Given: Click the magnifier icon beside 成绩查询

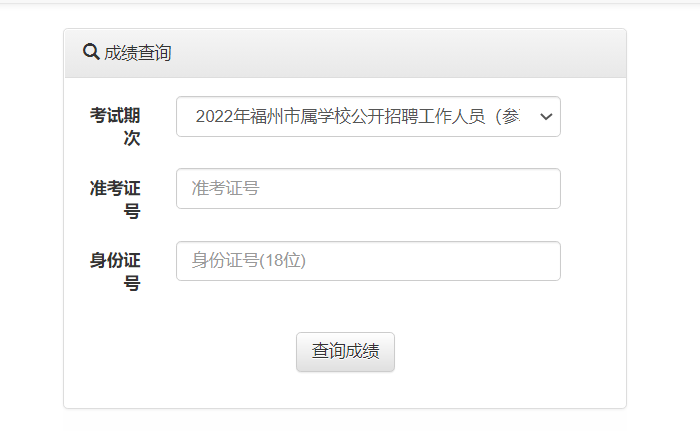Looking at the screenshot, I should (91, 52).
